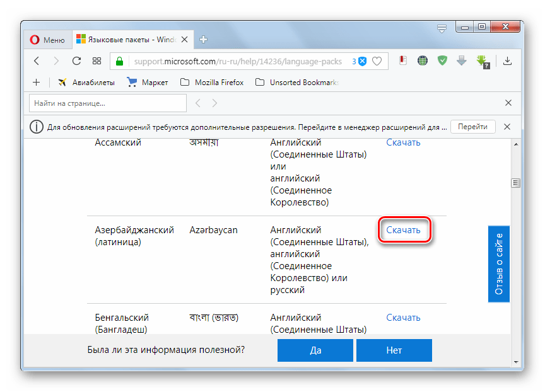The image size is (545, 392).
Task: Click Скачать for Азербайджанский language pack
Action: point(403,230)
